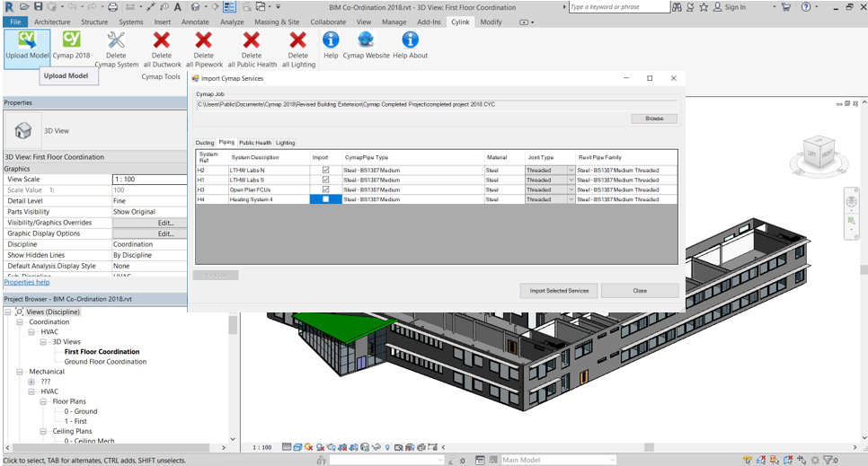Open Joint Type dropdown for H2 row
This screenshot has height=466, width=868.
pos(571,171)
